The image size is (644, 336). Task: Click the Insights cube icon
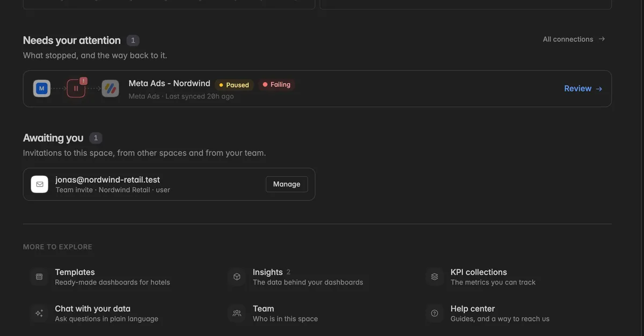click(x=237, y=277)
